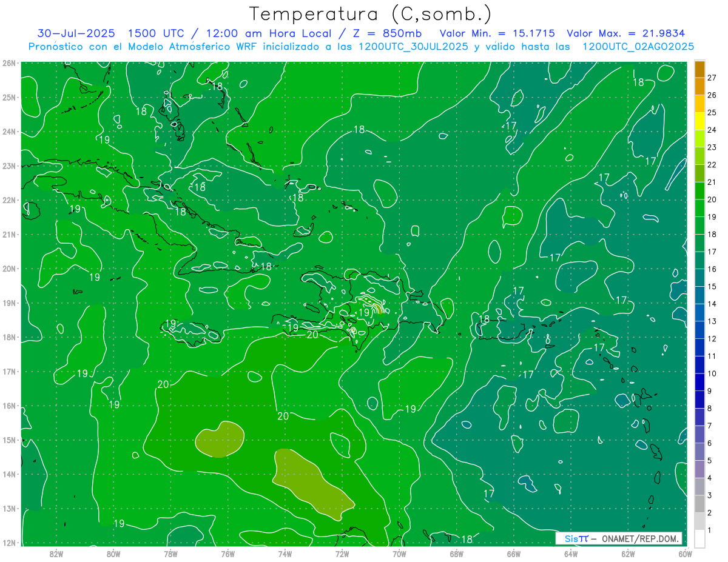Pick the legend color band between 26 and 27
Screen dimensions: 728x562
699,87
